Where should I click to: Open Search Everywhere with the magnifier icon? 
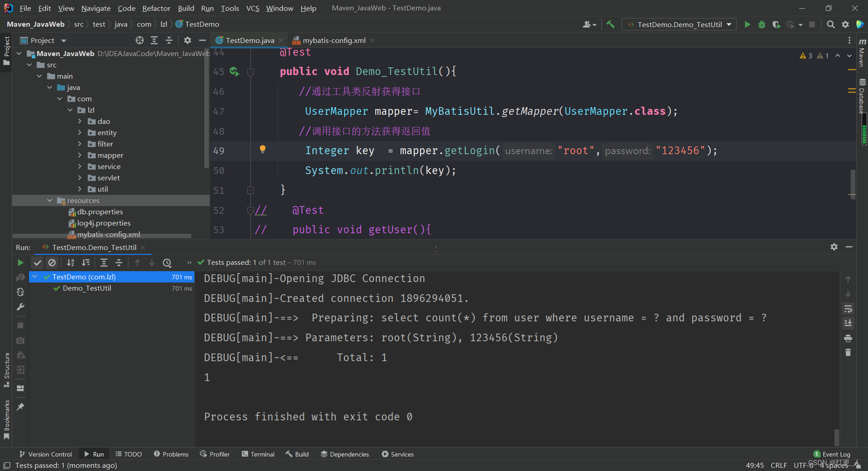(x=830, y=25)
